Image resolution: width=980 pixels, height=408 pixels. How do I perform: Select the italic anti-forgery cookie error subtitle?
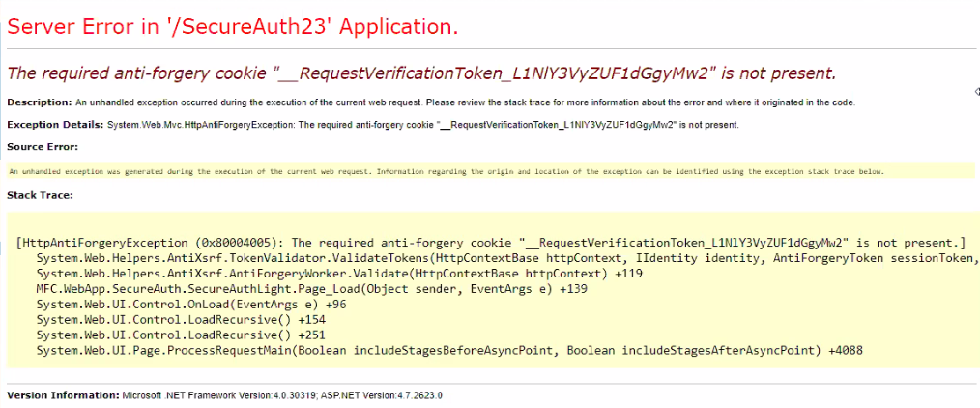click(x=421, y=73)
